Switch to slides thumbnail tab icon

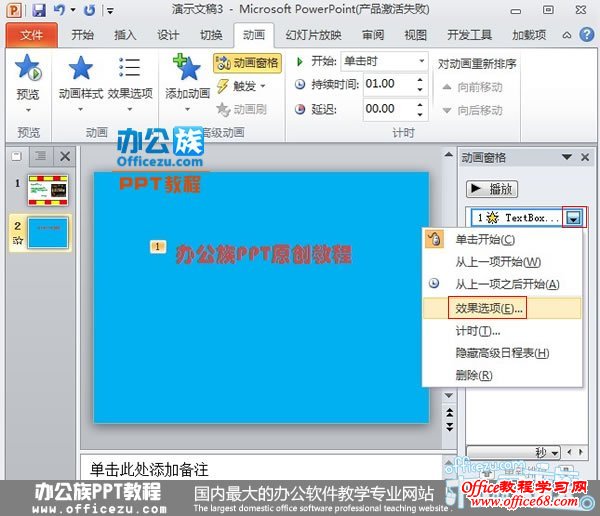point(17,156)
